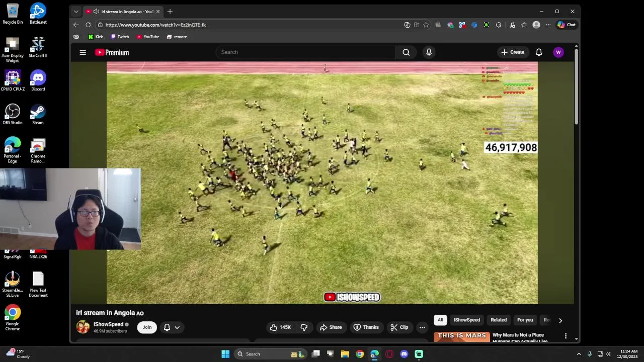Screen dimensions: 644x362
Task: Switch to the irl stream in Angola tab
Action: (122, 11)
